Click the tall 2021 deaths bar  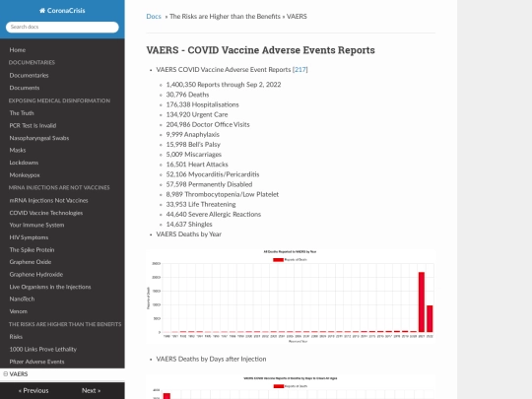422,302
